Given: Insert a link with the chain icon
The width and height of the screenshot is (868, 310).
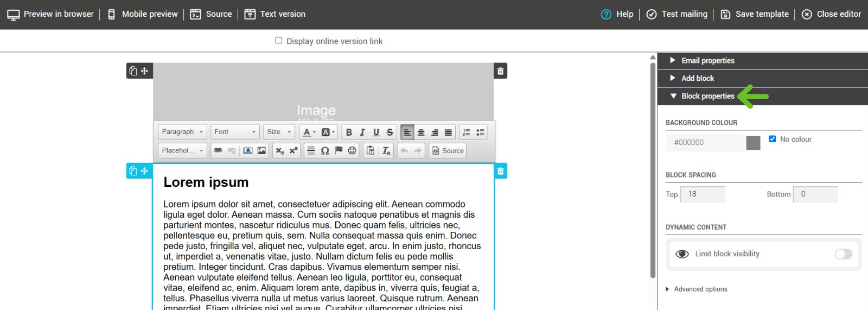Looking at the screenshot, I should [x=218, y=150].
